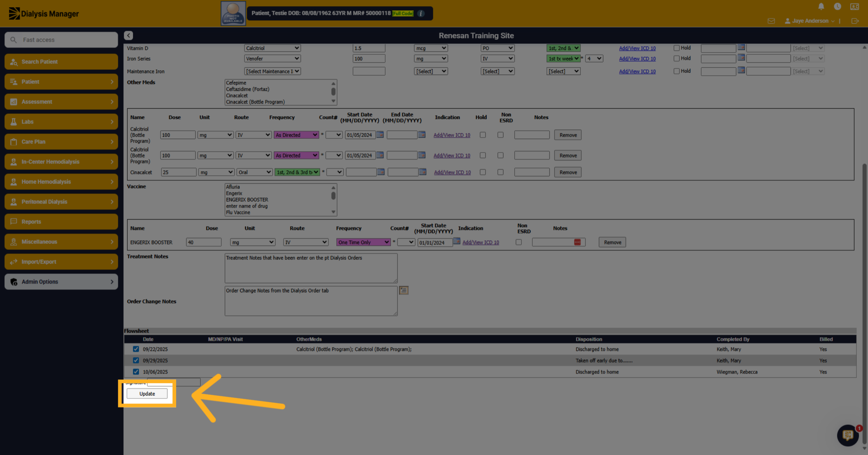Screen dimensions: 868x455
Task: Check Hold box for Cinacalcet
Action: [x=482, y=172]
